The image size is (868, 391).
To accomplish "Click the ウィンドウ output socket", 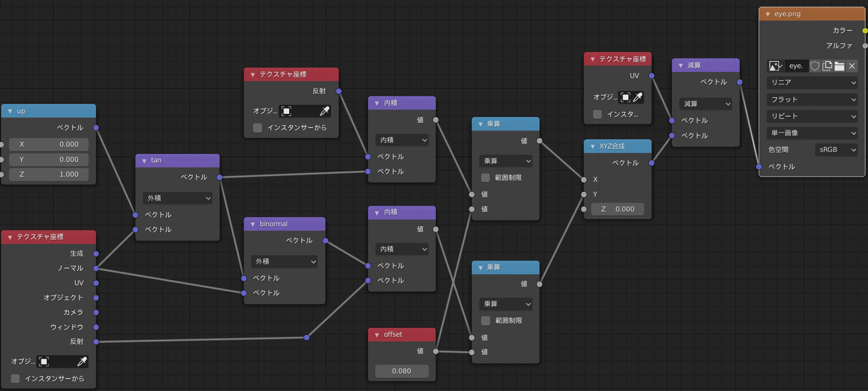I will coord(96,327).
